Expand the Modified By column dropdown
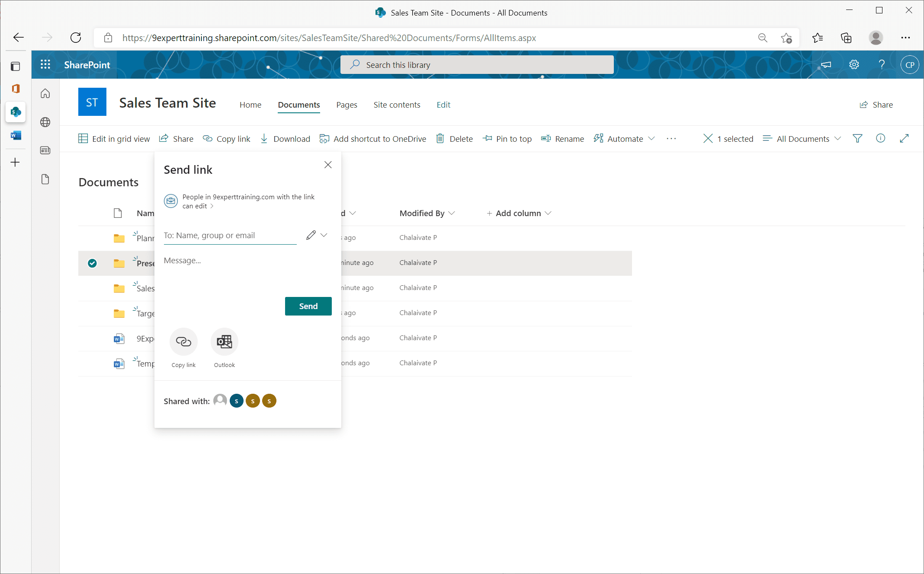Screen dimensions: 924x574 point(452,213)
